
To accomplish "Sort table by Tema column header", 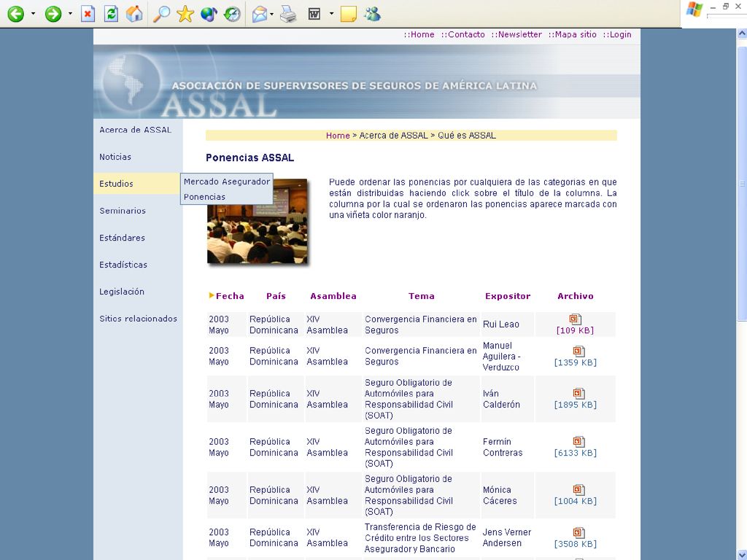I will (x=422, y=296).
